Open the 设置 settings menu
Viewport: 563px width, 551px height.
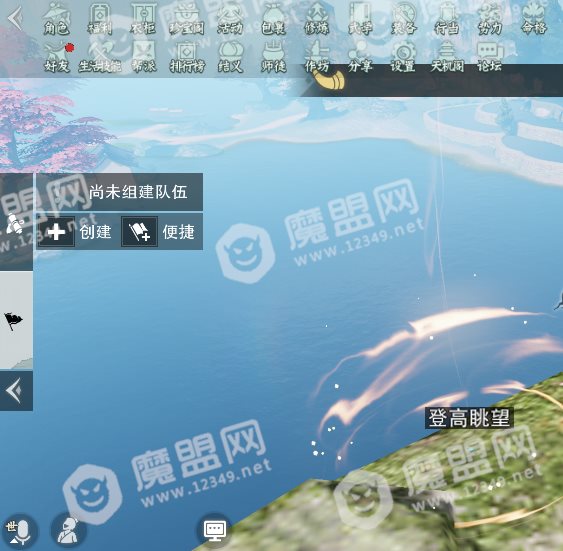pos(404,57)
